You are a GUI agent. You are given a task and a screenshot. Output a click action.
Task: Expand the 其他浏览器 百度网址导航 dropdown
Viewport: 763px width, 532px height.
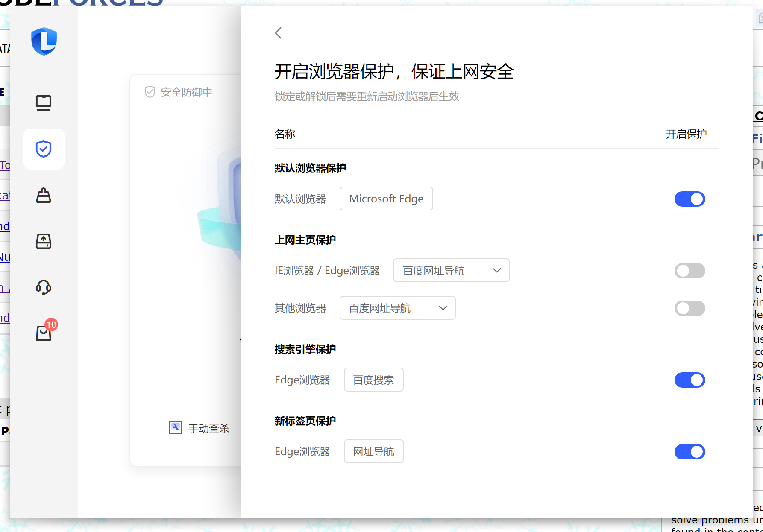coord(397,308)
